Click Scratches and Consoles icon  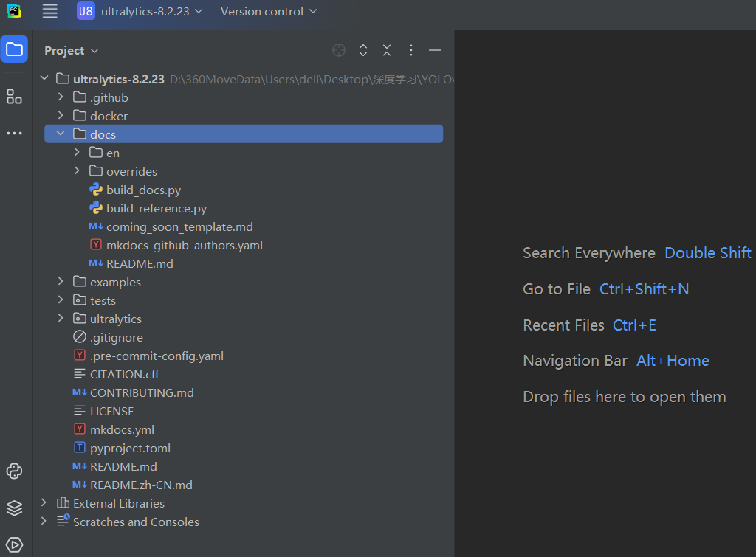(x=63, y=520)
